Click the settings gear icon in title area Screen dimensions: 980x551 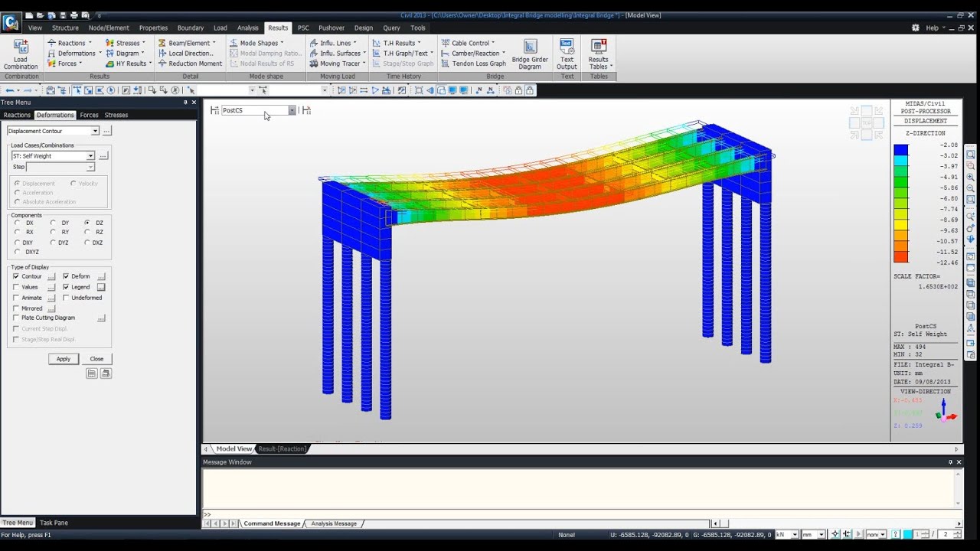[x=916, y=28]
